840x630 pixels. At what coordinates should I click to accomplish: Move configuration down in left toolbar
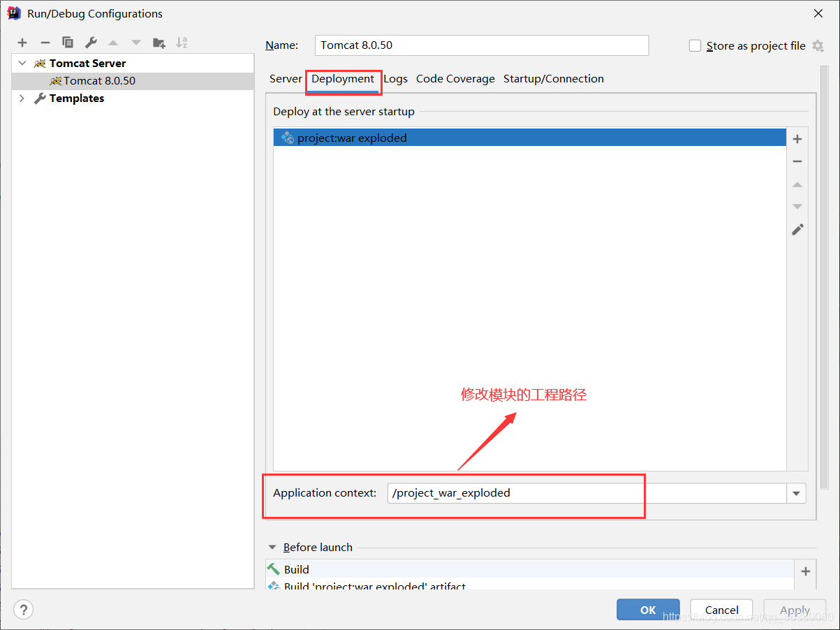pos(136,43)
